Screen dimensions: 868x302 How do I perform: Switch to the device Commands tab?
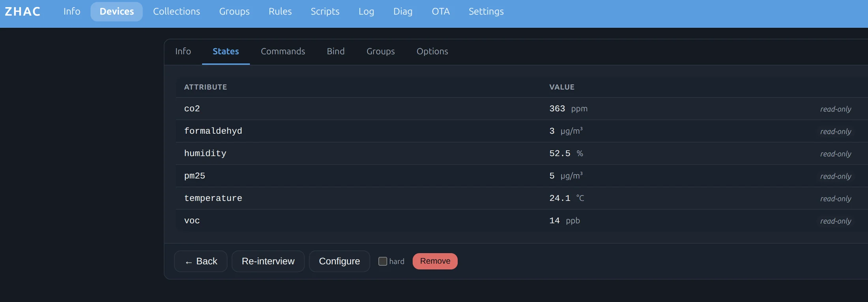point(283,51)
